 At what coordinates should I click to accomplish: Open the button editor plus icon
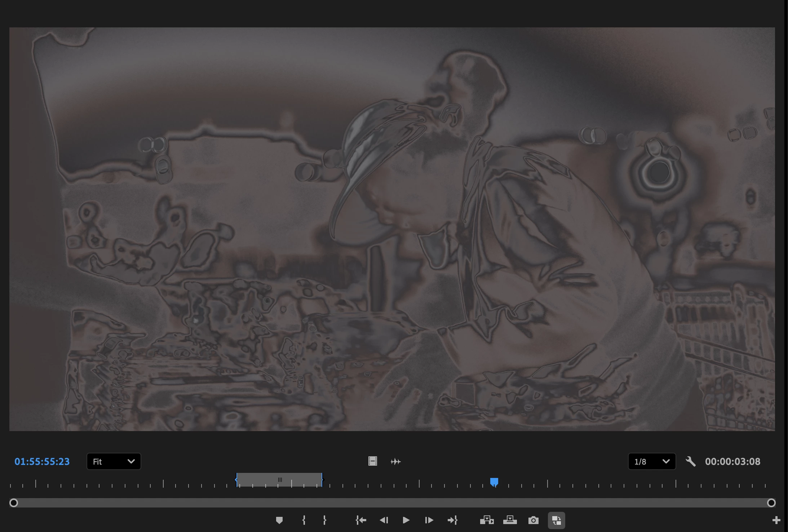pyautogui.click(x=776, y=520)
